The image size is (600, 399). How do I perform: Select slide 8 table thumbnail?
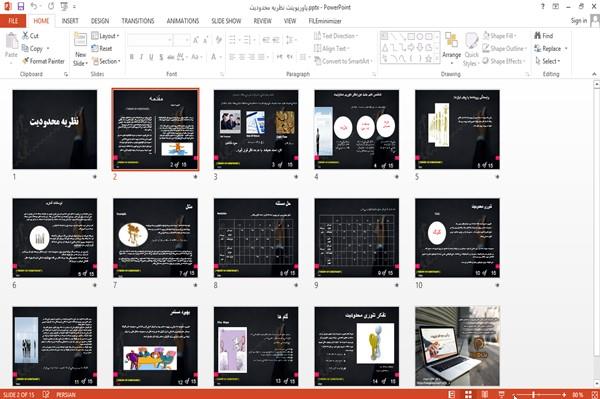coord(256,238)
